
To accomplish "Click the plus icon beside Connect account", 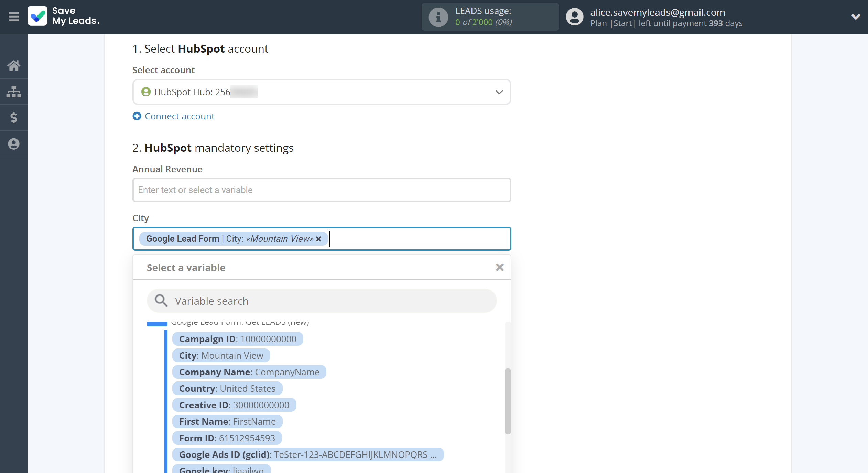I will tap(137, 116).
